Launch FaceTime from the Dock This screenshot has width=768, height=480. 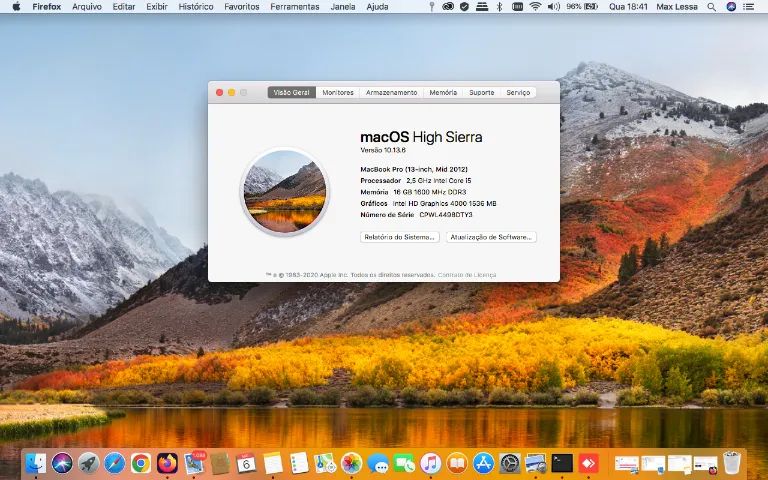pyautogui.click(x=404, y=463)
